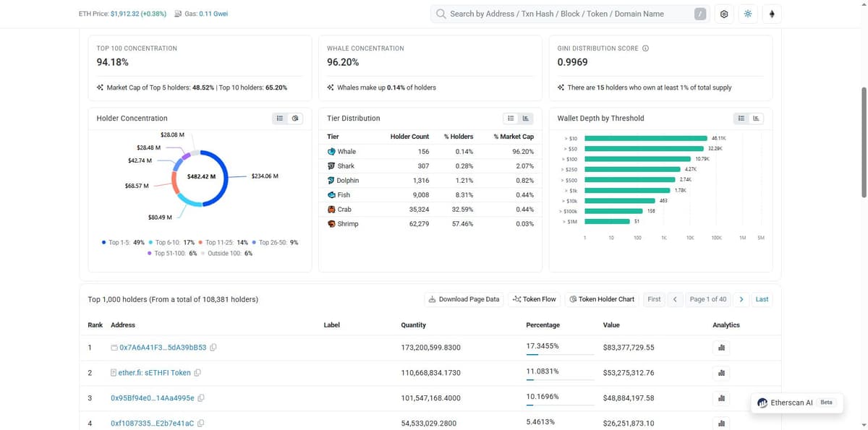Screen dimensions: 868x430
Task: Click the Top 100 Concentration value 94.18%
Action: pos(113,62)
